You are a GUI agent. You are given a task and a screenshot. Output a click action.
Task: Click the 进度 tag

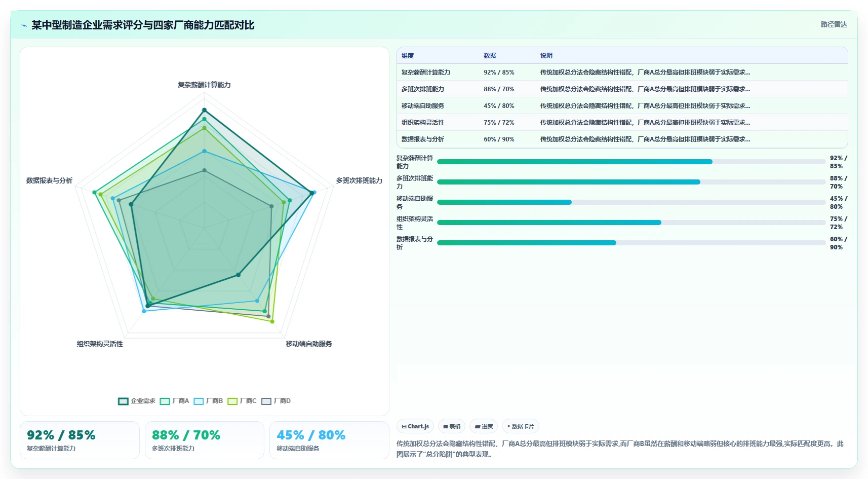[x=484, y=426]
